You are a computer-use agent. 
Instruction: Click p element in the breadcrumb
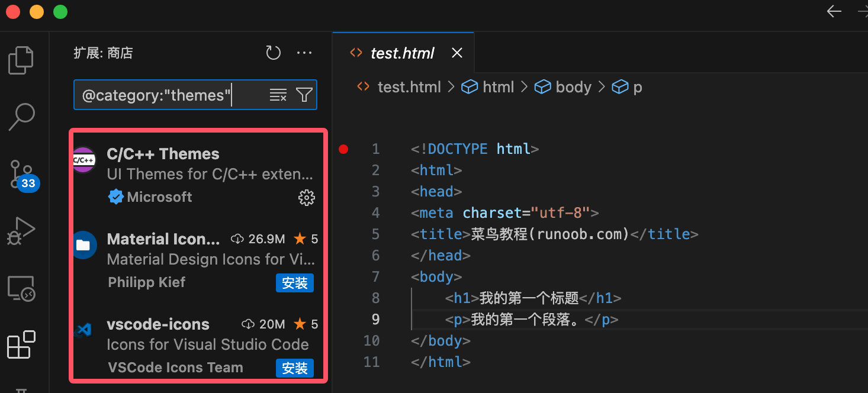(x=638, y=88)
